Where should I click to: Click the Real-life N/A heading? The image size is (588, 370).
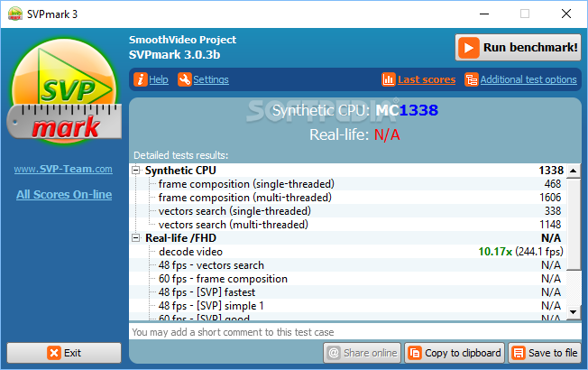click(354, 134)
